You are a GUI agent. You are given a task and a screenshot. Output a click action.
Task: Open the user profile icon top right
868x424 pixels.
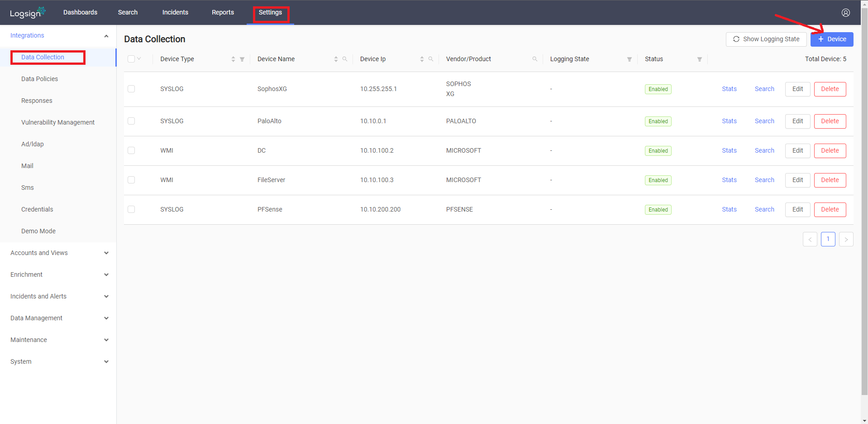coord(845,12)
